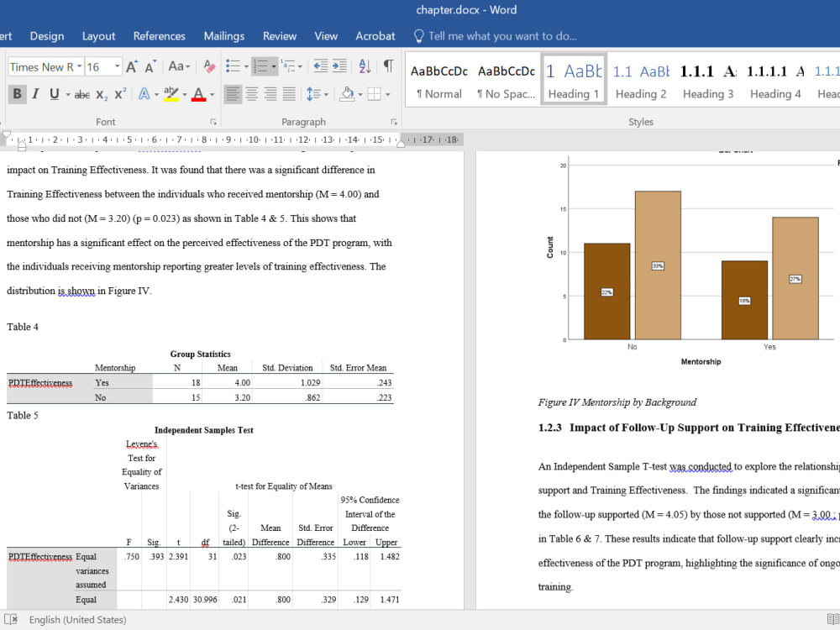This screenshot has width=840, height=630.
Task: Click right indent marker on ruler
Action: (401, 143)
